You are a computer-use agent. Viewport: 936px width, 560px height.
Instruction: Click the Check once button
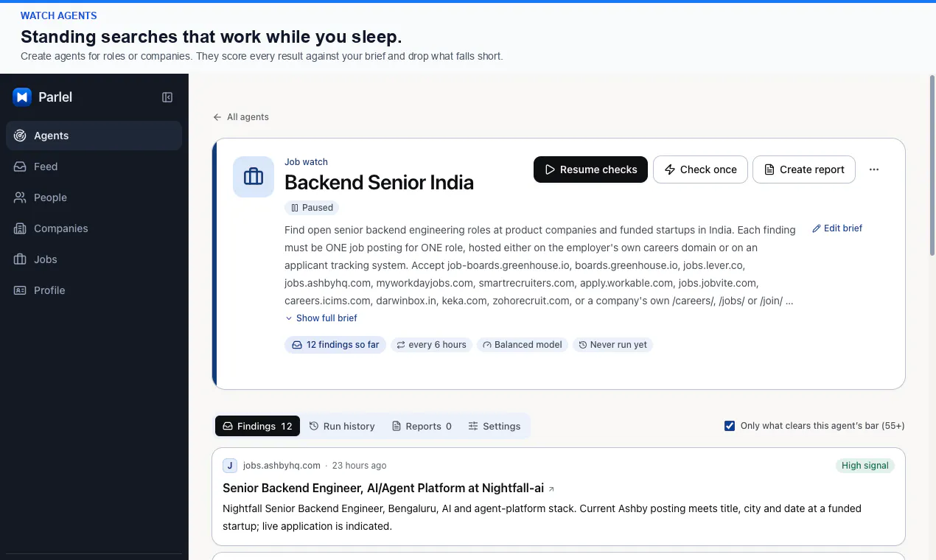pyautogui.click(x=700, y=169)
